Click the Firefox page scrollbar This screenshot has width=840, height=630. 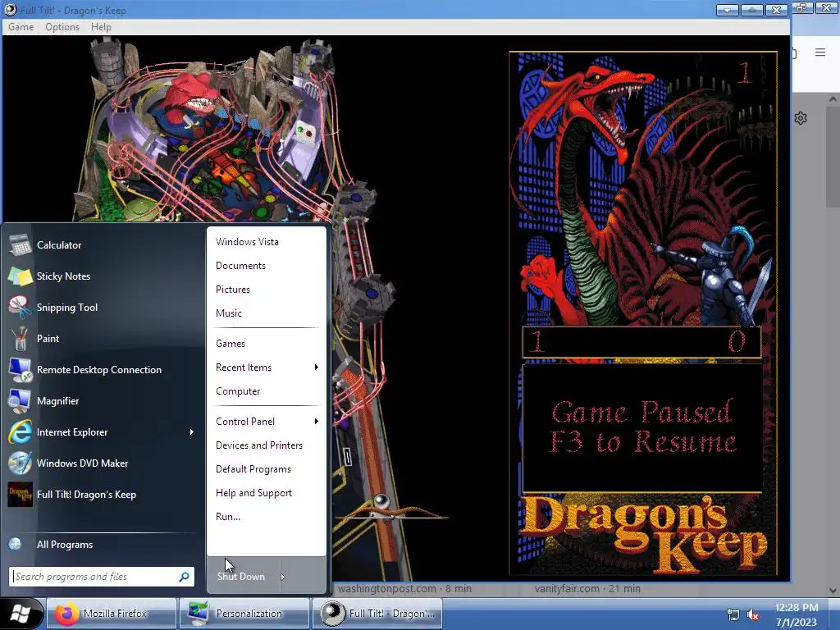[x=833, y=155]
